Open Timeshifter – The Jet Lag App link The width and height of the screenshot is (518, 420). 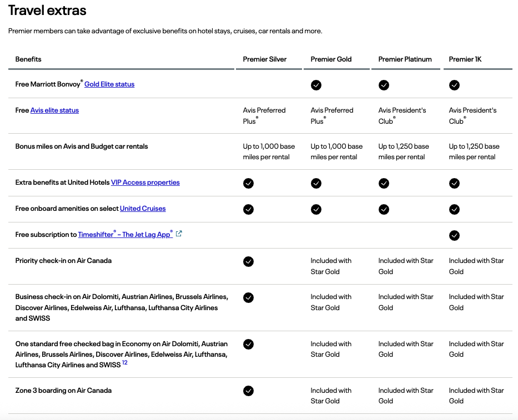coord(125,234)
